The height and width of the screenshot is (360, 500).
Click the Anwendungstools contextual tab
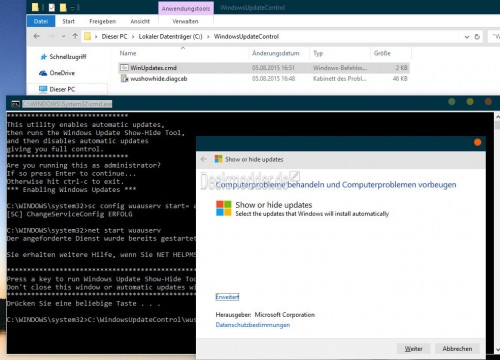click(x=186, y=8)
